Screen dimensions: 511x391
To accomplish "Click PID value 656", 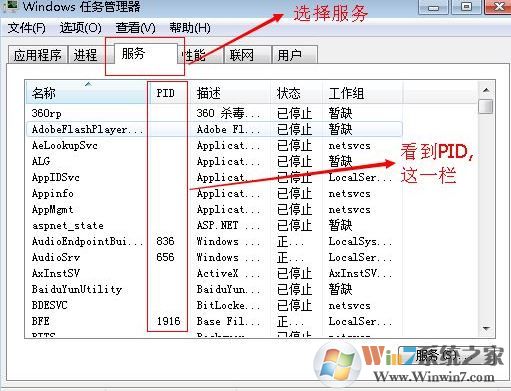I will tap(165, 257).
